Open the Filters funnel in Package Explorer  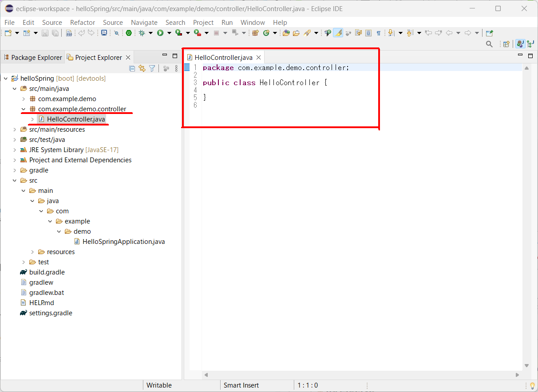click(152, 68)
